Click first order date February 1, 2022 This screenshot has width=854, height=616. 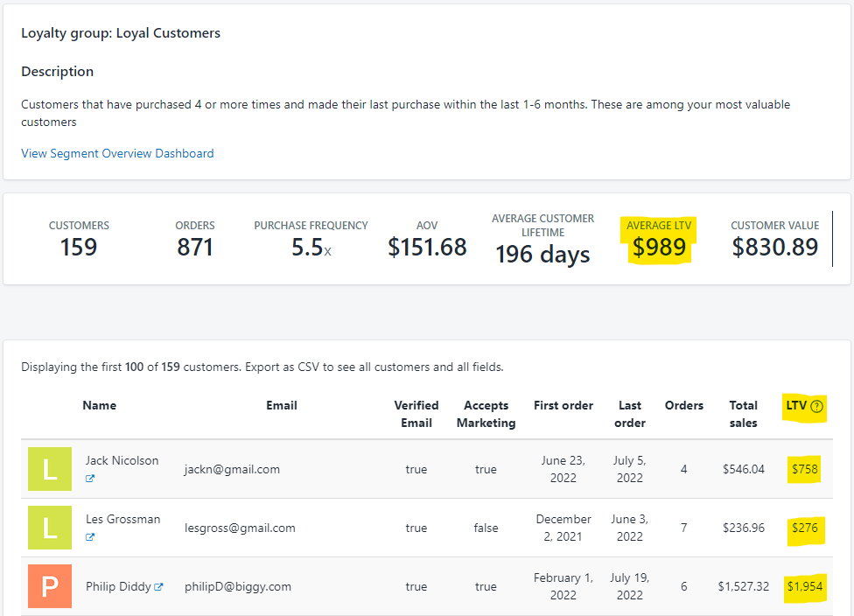(x=563, y=586)
